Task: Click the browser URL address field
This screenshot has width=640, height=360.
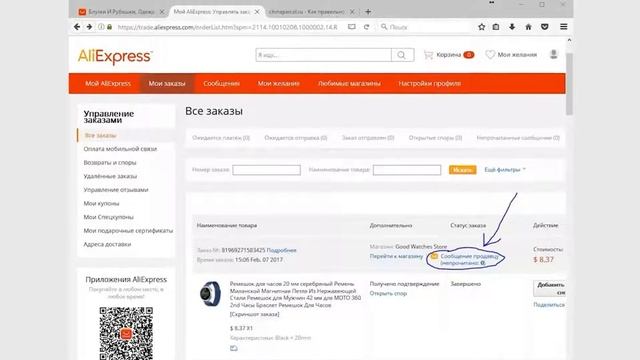Action: tap(227, 27)
